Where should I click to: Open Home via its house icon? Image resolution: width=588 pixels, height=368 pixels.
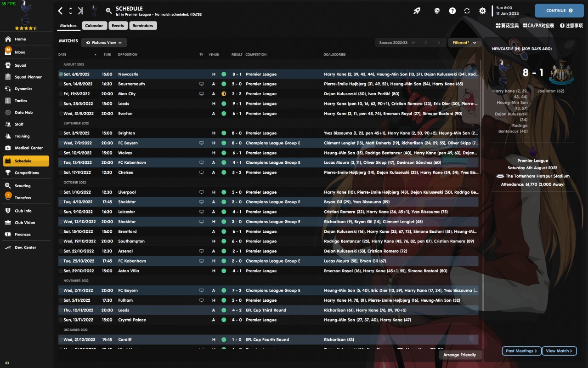(8, 39)
